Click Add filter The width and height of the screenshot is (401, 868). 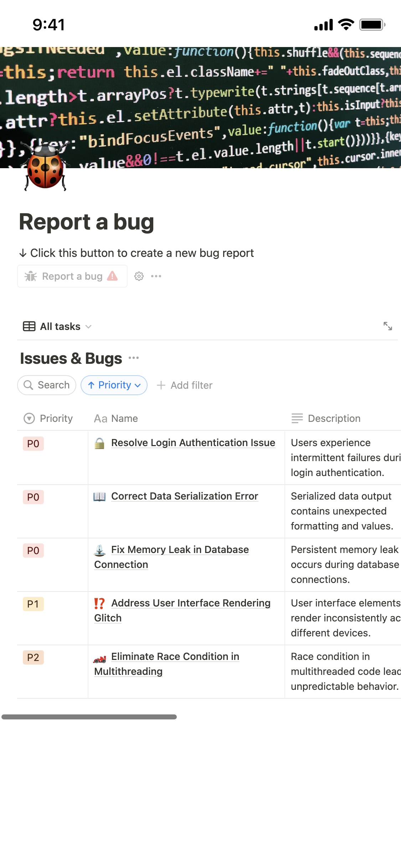tap(185, 385)
